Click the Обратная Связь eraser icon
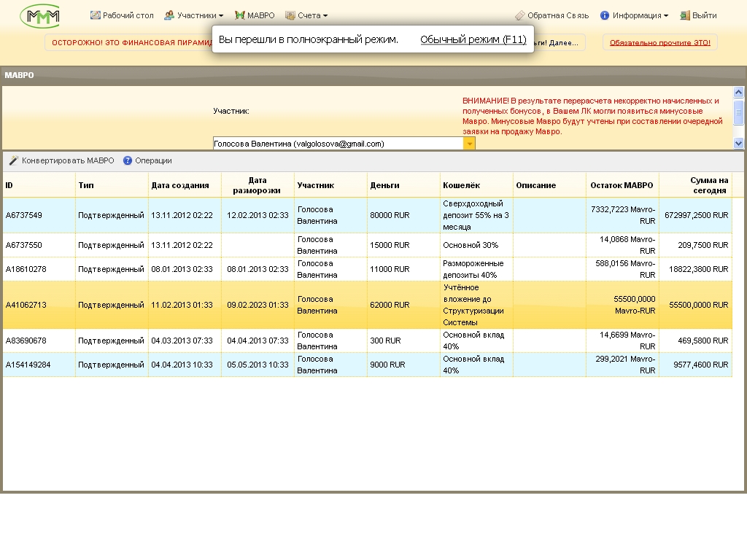Screen dimensions: 747x560 [x=519, y=15]
